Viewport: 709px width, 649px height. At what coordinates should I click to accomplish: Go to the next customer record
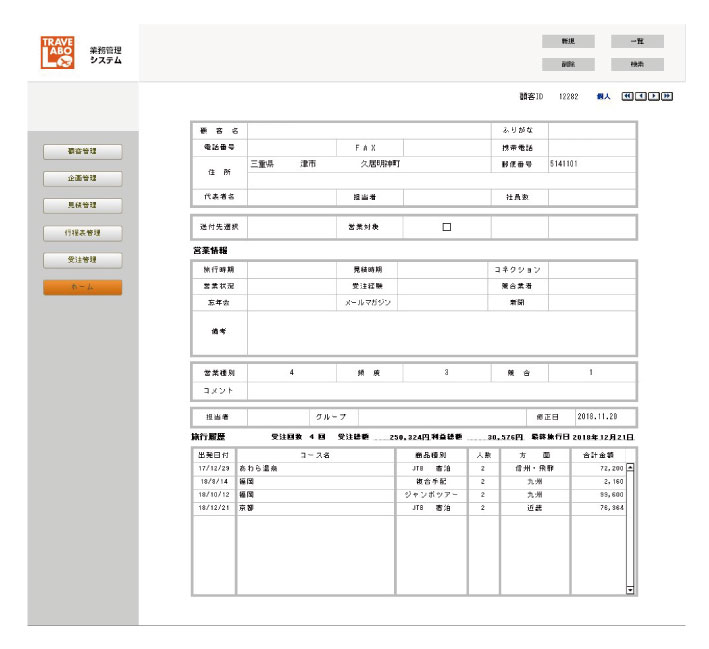click(x=653, y=97)
